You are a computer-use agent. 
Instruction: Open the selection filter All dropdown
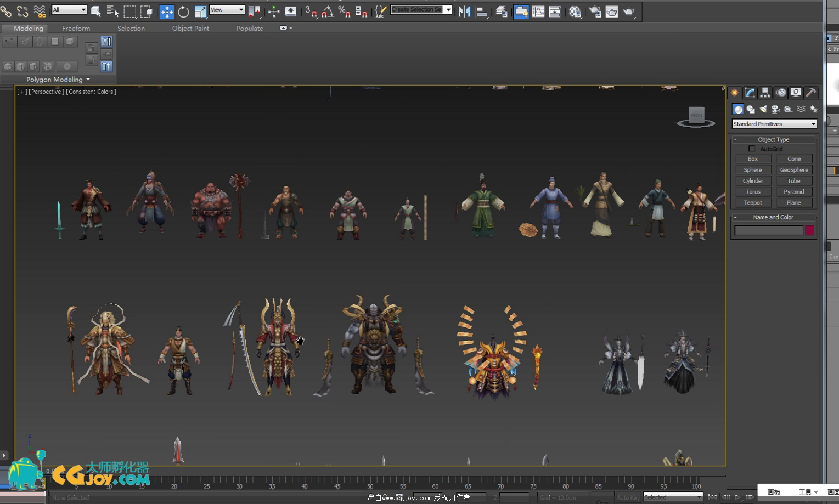tap(69, 10)
